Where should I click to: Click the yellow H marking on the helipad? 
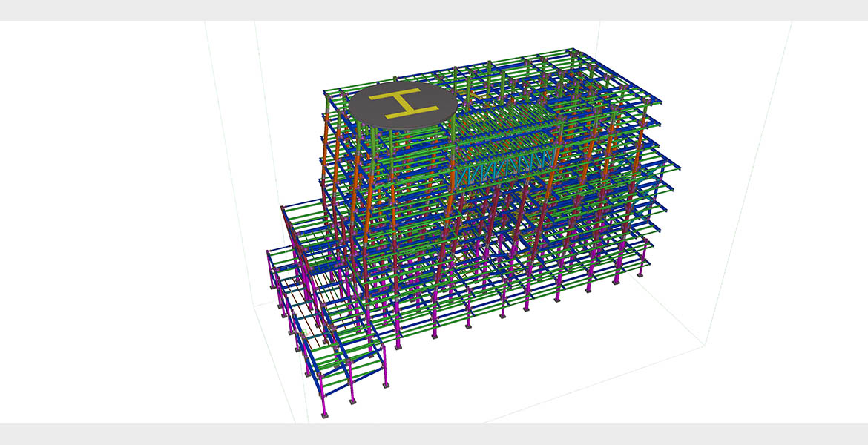pos(403,104)
